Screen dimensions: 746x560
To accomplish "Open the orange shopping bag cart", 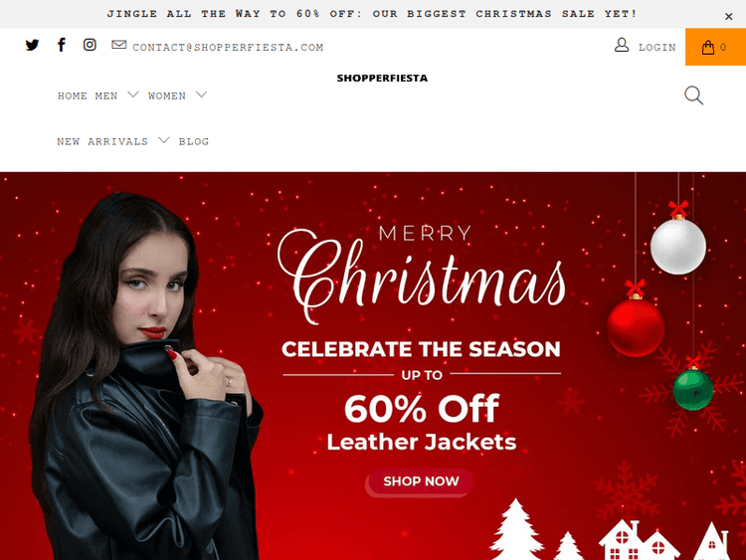I will pyautogui.click(x=715, y=47).
